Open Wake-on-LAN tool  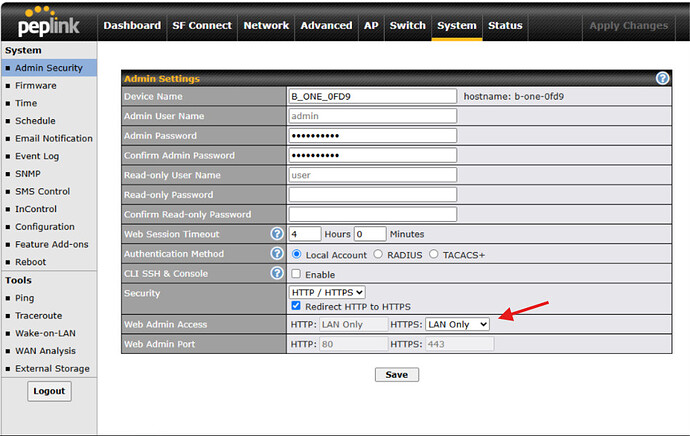(x=45, y=333)
